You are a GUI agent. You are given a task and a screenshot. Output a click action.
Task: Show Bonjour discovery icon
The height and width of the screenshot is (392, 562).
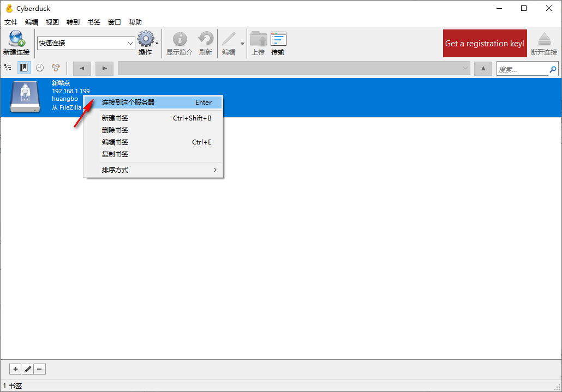coord(56,68)
